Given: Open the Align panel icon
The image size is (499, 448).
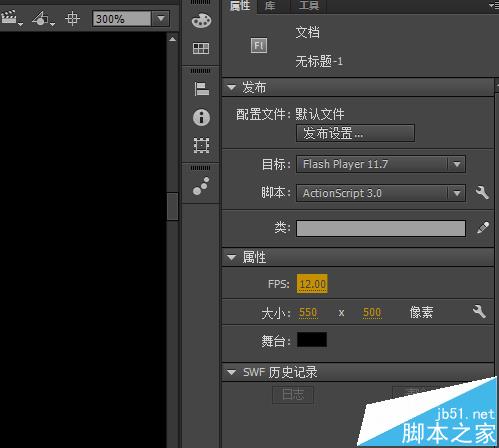Looking at the screenshot, I should (x=202, y=89).
